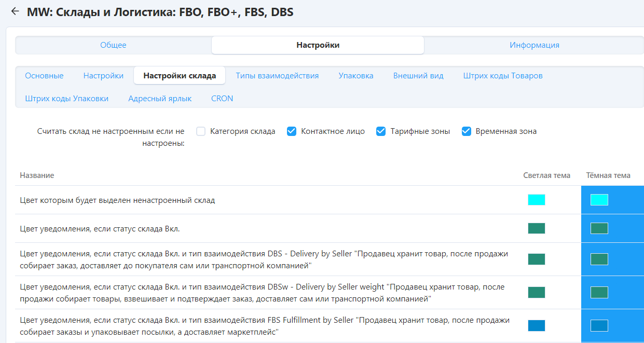The image size is (644, 343).
Task: Open the Информация tab
Action: click(x=534, y=45)
